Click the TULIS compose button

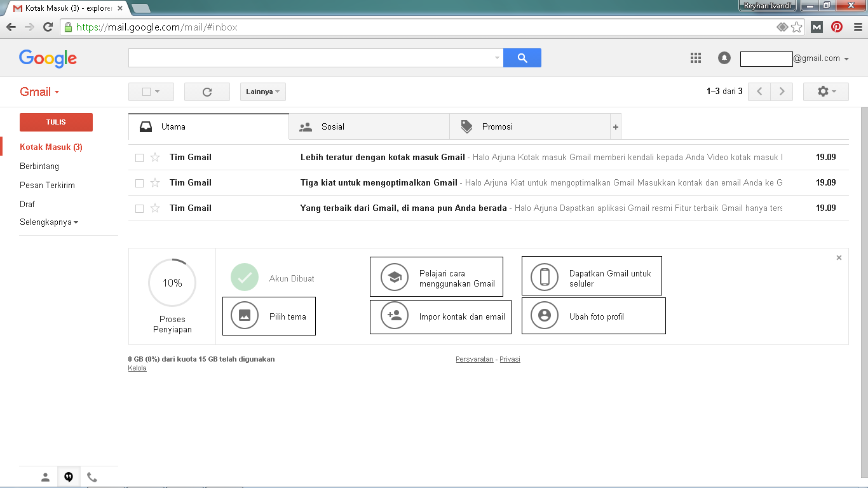56,122
